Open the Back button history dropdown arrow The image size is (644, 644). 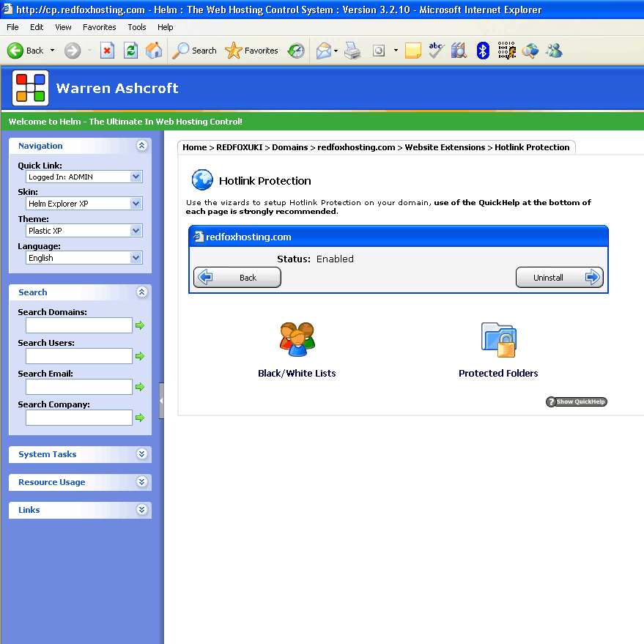pos(52,51)
